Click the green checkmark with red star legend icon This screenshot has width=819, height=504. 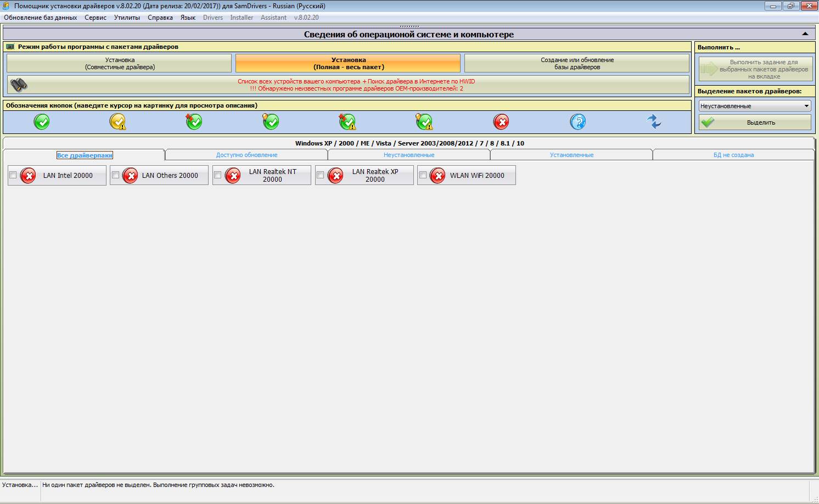194,121
